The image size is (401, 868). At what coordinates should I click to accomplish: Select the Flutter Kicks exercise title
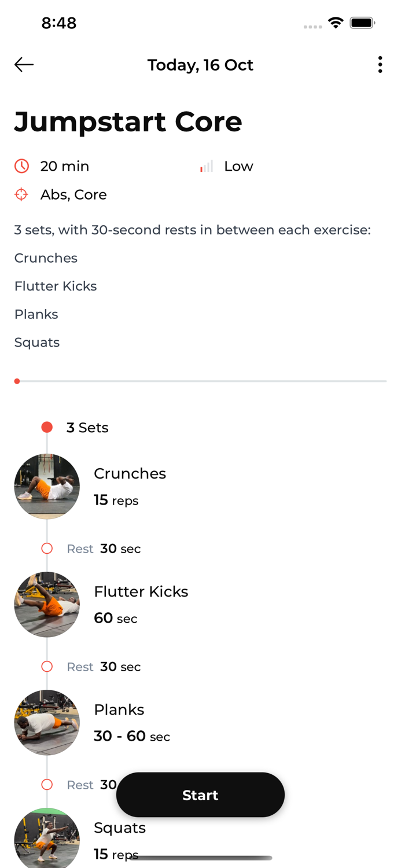point(141,591)
